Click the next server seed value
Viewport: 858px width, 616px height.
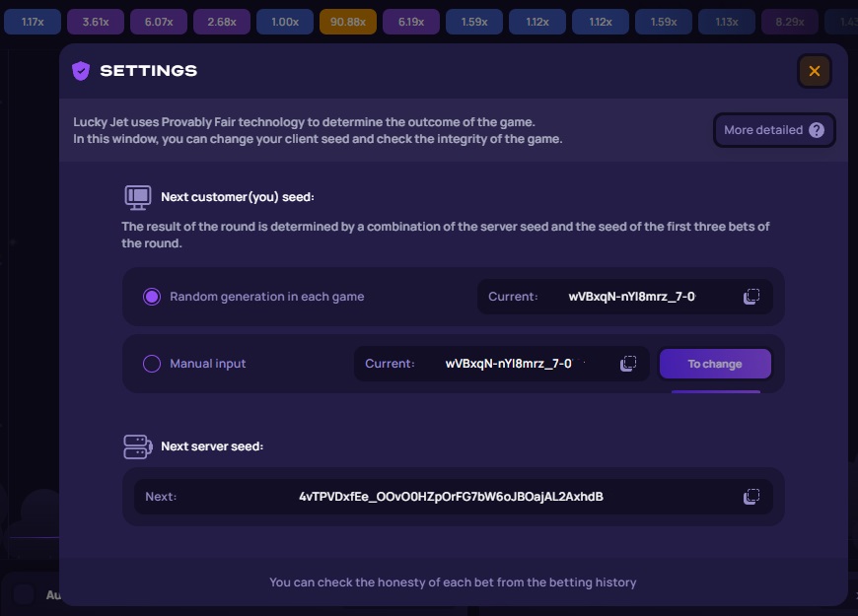click(451, 497)
